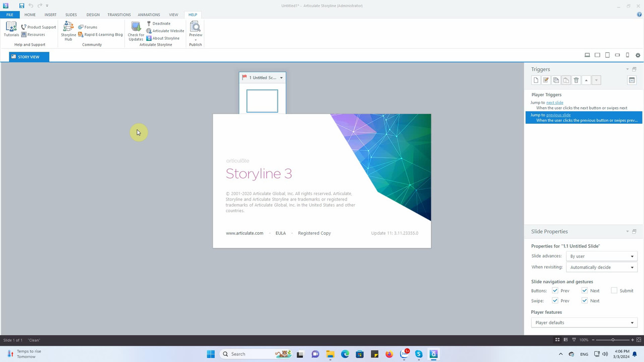Move the selected trigger up

pyautogui.click(x=586, y=80)
